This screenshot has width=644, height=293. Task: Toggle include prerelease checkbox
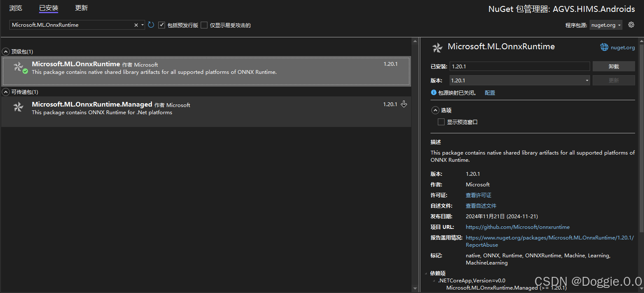point(162,25)
